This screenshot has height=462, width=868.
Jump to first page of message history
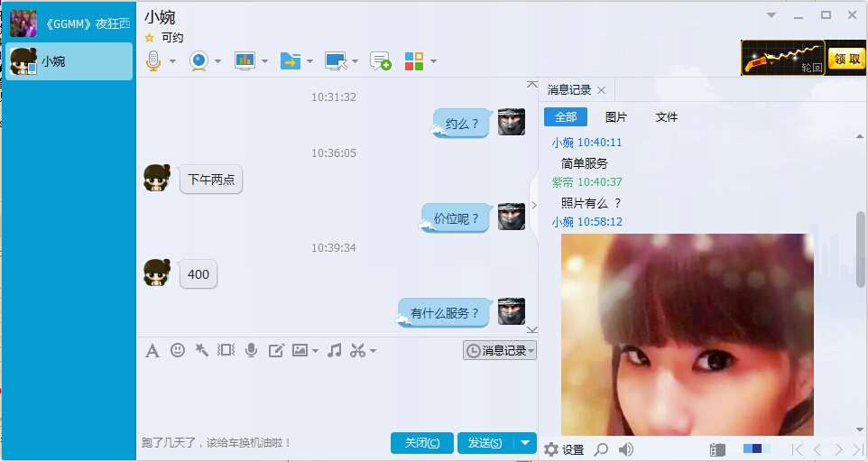[797, 449]
